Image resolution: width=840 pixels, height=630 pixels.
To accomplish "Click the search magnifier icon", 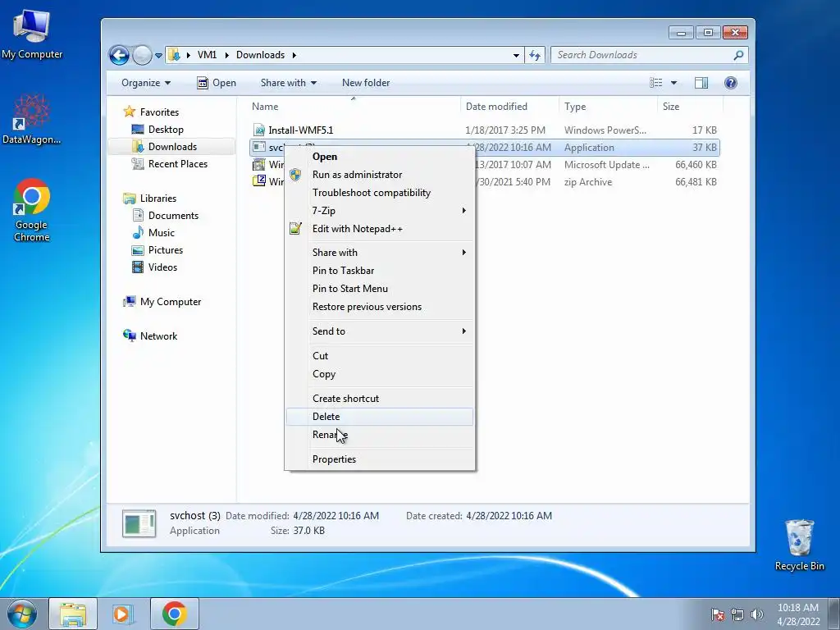I will pos(738,55).
